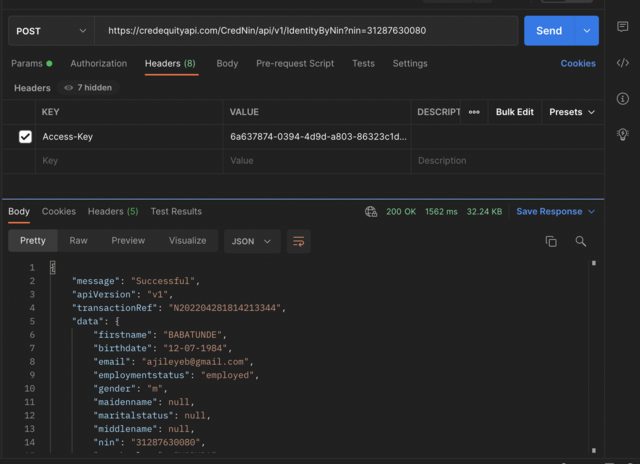Image resolution: width=640 pixels, height=464 pixels.
Task: Click the KEY column header
Action: click(x=50, y=112)
